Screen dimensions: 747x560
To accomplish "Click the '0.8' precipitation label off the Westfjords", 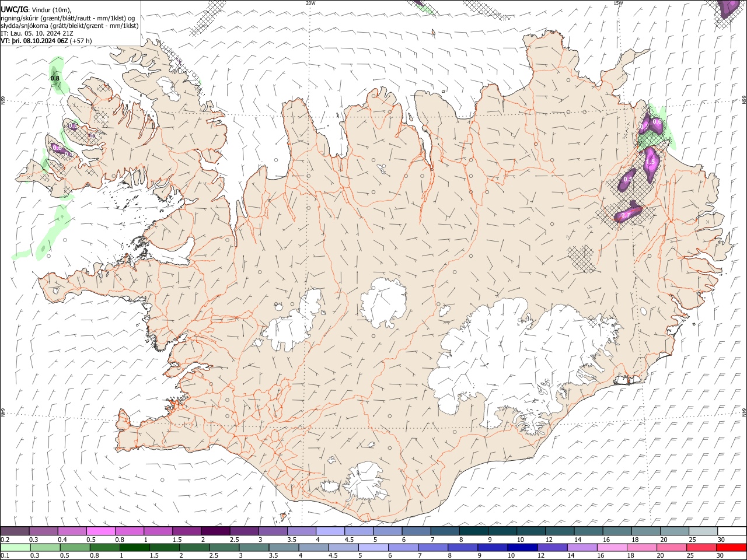I will 55,78.
